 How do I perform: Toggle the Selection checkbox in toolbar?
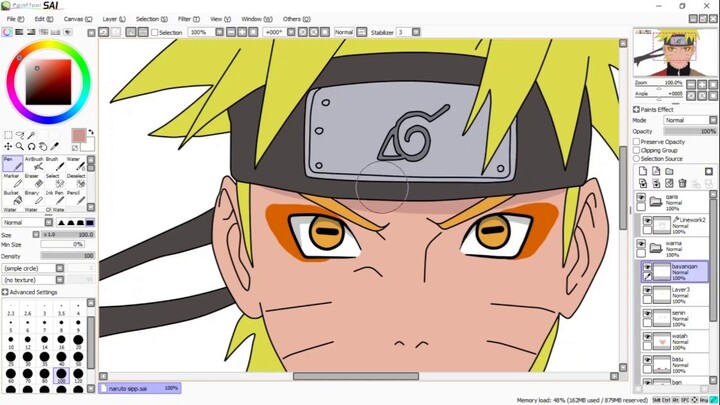[x=155, y=33]
